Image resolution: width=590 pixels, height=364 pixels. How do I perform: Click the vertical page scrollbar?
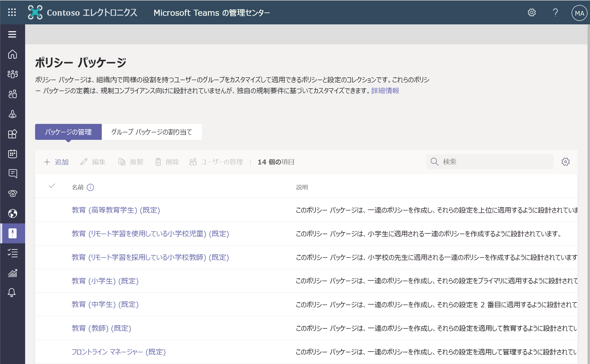[x=589, y=194]
